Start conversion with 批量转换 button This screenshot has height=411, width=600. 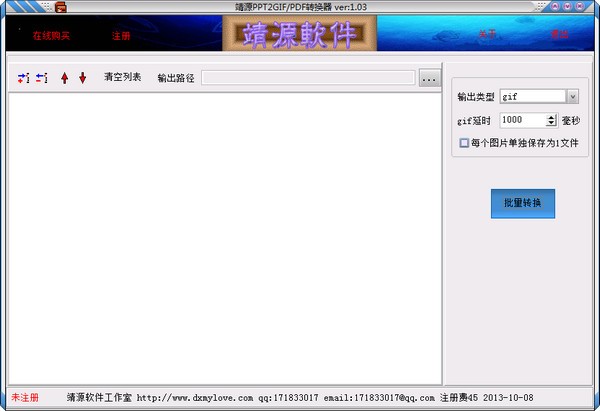[523, 204]
